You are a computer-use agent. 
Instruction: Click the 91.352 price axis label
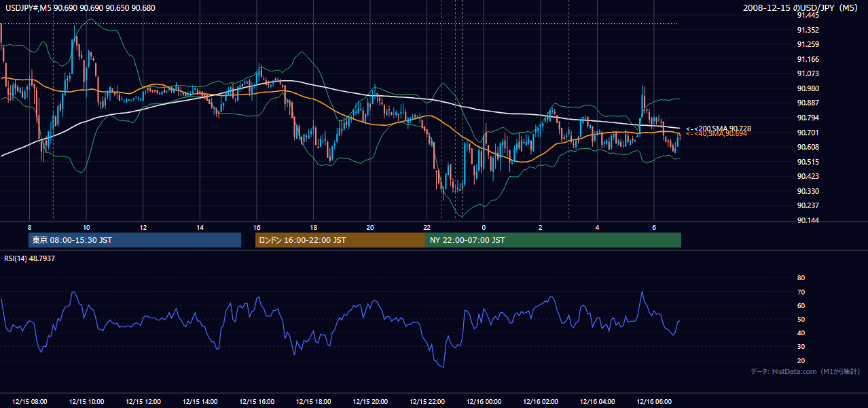coord(808,30)
